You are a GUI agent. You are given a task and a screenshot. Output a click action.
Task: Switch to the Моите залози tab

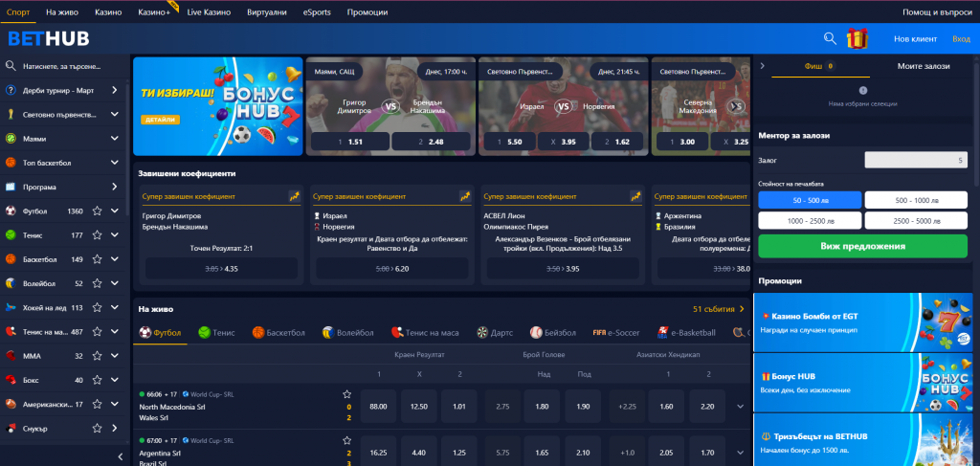click(x=924, y=66)
